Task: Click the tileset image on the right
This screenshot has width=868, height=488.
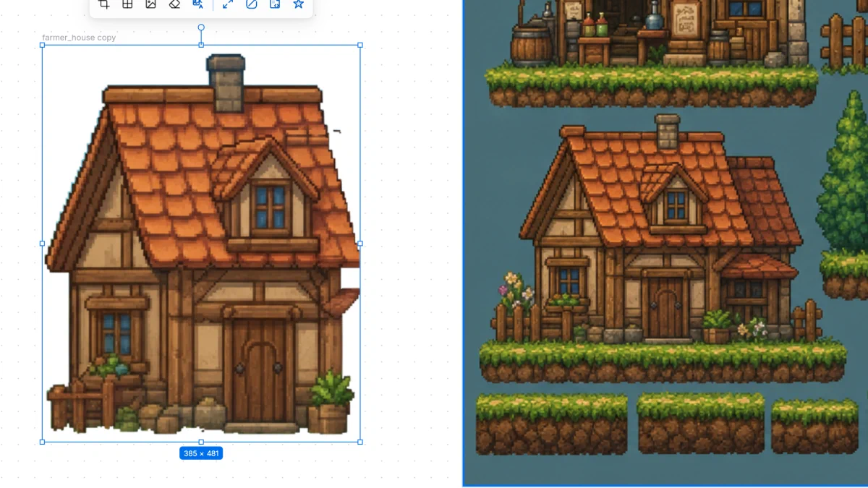Action: tap(665, 243)
